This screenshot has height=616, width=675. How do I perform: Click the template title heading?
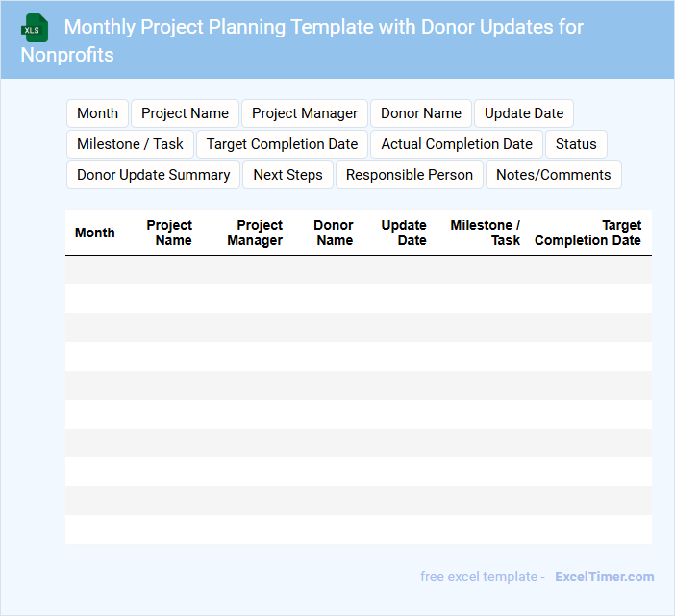tap(302, 40)
